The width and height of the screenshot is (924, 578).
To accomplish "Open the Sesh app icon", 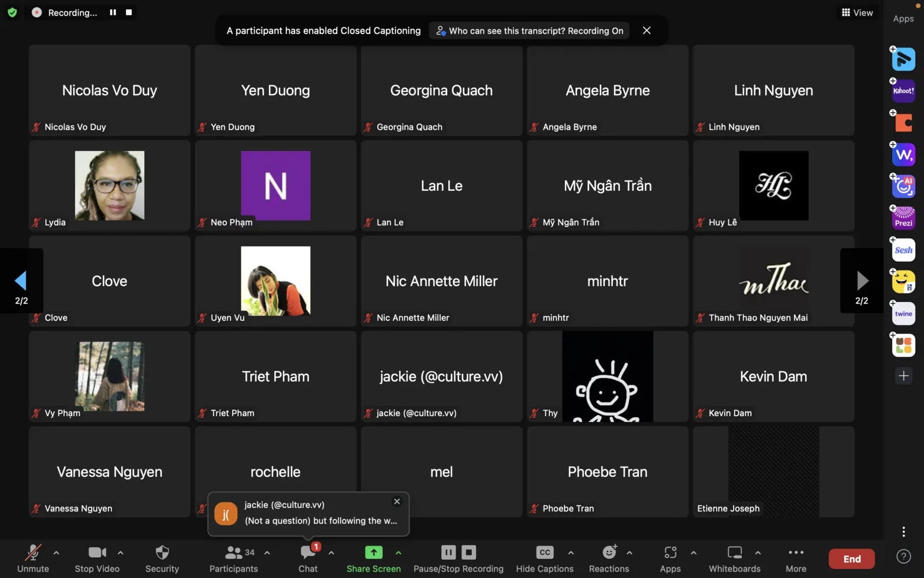I will [903, 250].
